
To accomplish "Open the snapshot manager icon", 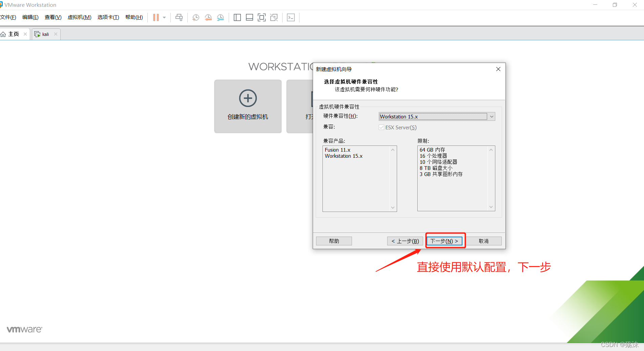I will click(221, 18).
